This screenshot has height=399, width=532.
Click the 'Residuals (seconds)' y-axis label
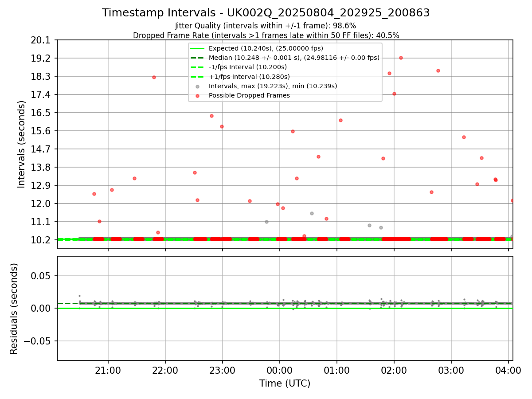(x=14, y=309)
